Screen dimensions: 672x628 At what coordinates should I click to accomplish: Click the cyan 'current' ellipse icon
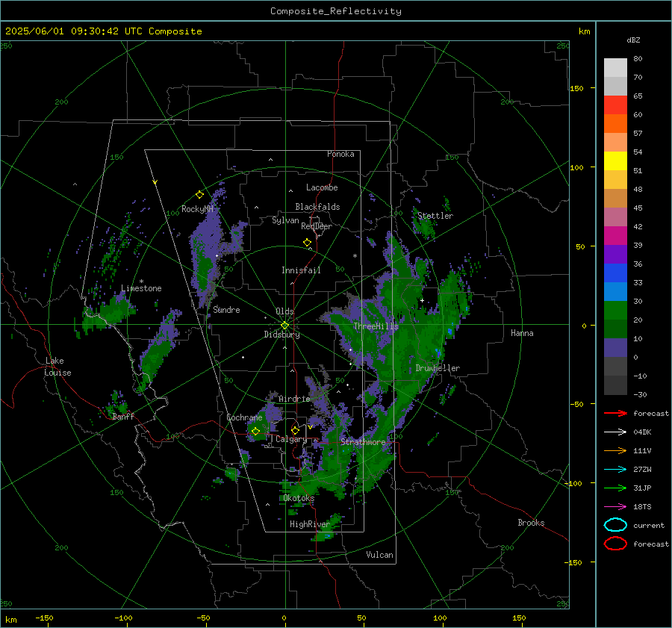pyautogui.click(x=615, y=525)
